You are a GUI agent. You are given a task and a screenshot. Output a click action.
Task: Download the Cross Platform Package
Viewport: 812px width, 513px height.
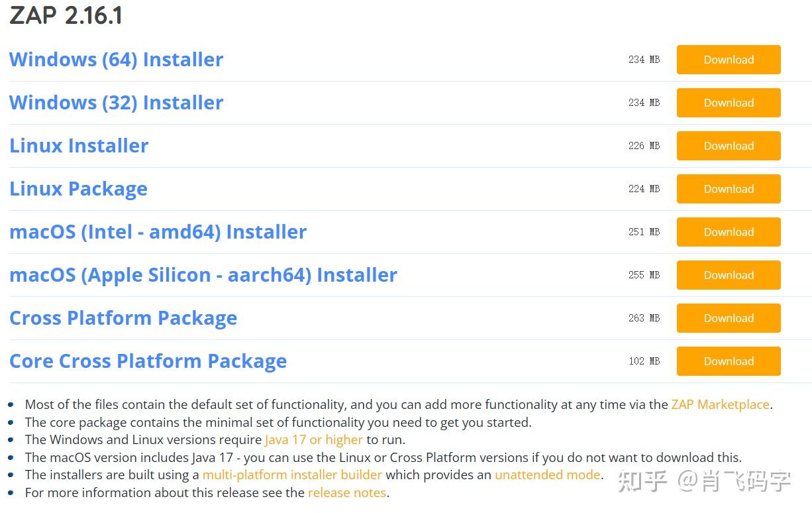tap(728, 318)
